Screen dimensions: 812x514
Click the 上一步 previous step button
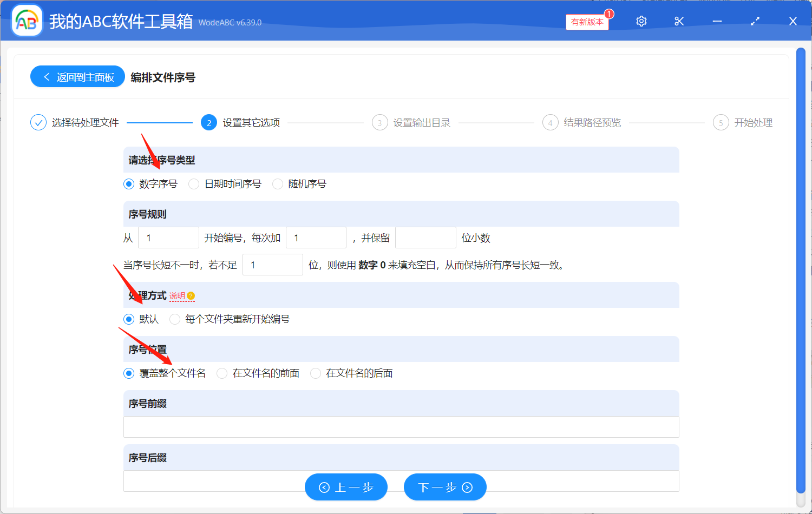coord(346,487)
